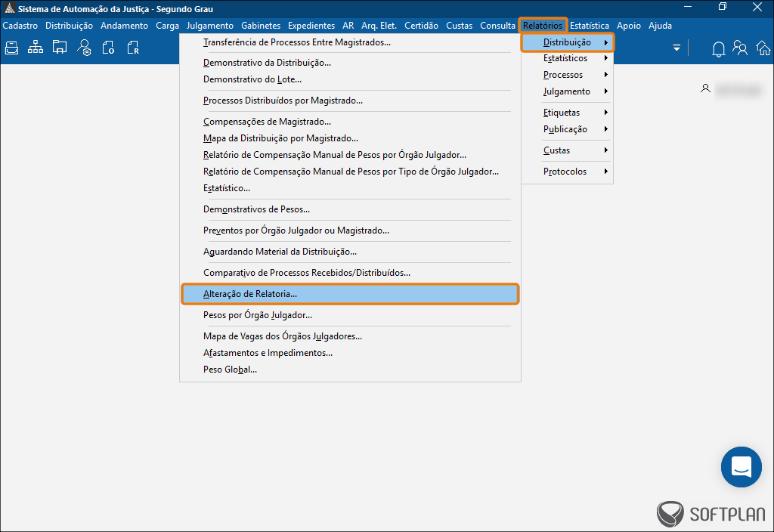Click the user with gear toolbar icon
The height and width of the screenshot is (532, 774).
pos(84,48)
